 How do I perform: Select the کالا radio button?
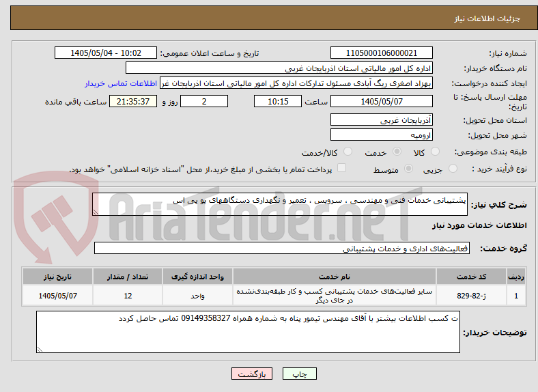435,152
